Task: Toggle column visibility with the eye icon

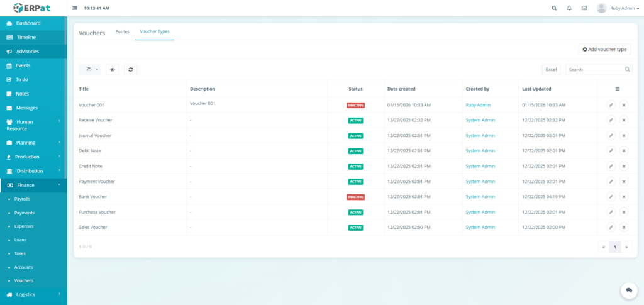Action: [x=113, y=70]
